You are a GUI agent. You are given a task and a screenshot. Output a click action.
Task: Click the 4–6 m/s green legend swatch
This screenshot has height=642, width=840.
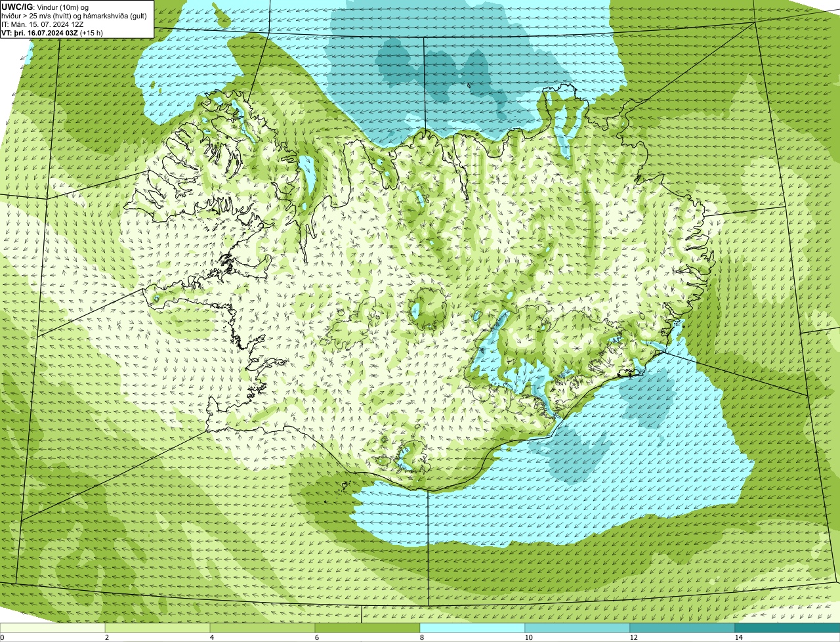(x=263, y=628)
